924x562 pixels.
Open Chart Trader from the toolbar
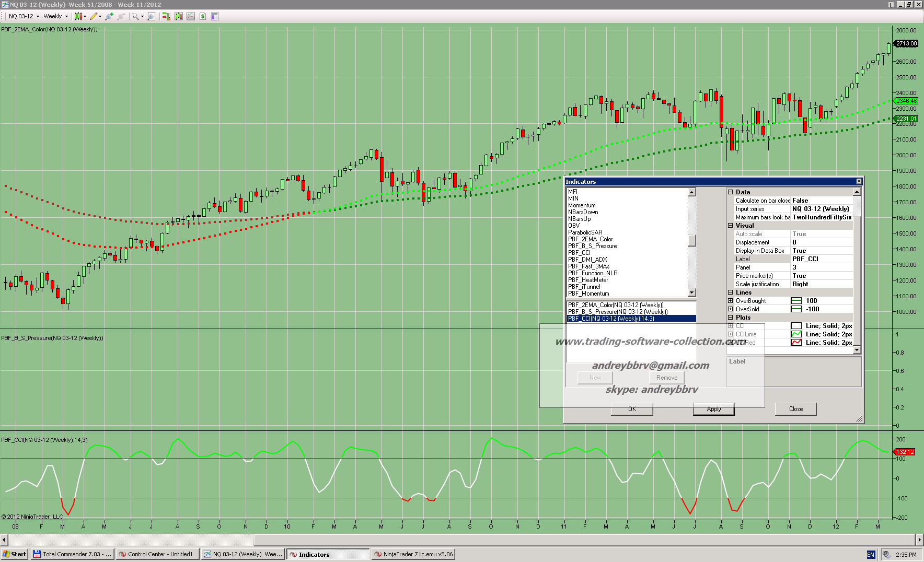point(166,16)
